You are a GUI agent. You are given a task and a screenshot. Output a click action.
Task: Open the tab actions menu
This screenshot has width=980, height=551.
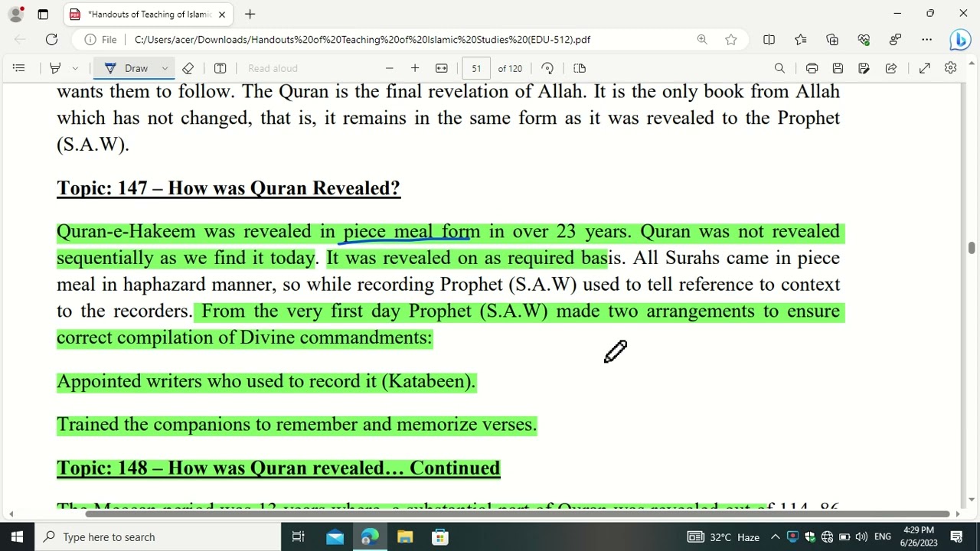[43, 14]
